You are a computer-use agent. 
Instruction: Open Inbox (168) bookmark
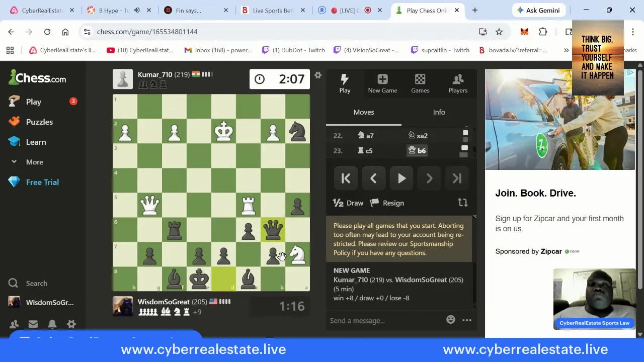pos(218,50)
